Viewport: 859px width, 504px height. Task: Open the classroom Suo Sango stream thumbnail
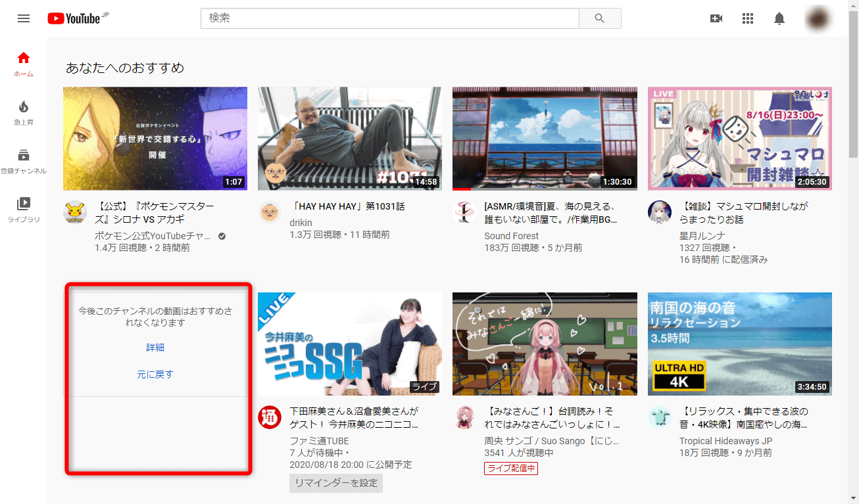click(545, 344)
